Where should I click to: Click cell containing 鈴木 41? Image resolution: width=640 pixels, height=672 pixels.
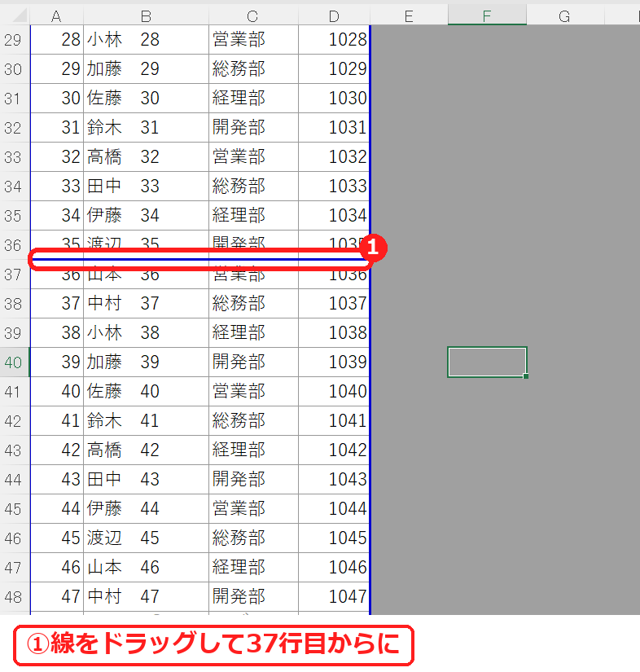pos(146,420)
